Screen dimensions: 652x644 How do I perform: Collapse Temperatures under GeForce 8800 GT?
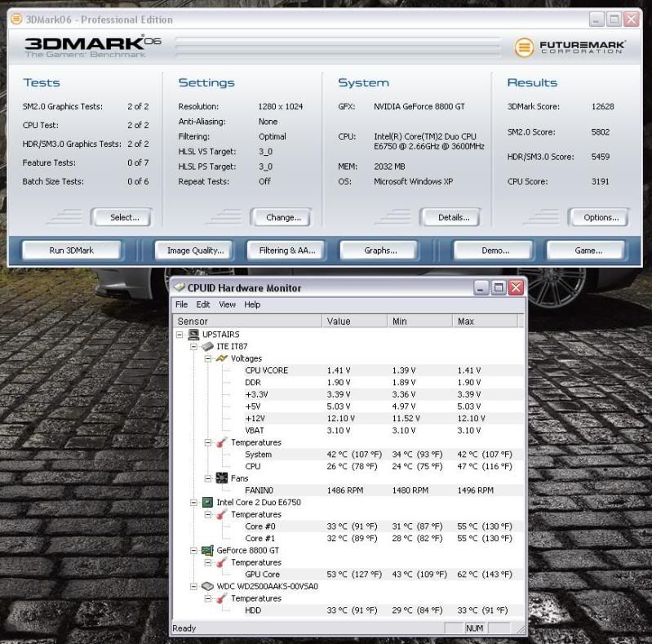click(208, 562)
